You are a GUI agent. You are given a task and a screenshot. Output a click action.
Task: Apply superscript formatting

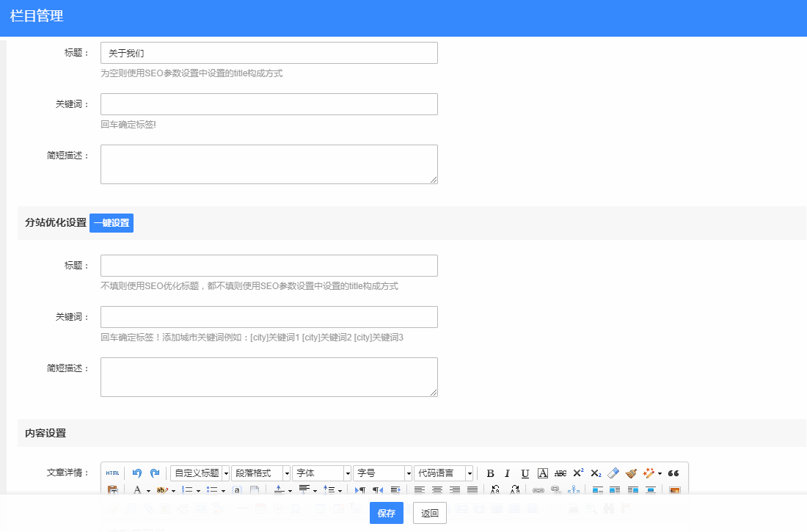[578, 473]
